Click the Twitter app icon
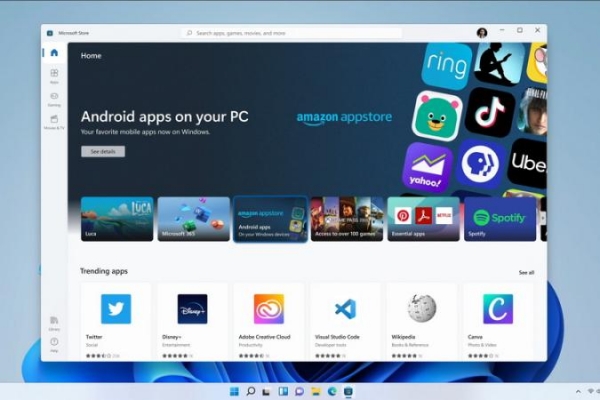The image size is (600, 400). coord(116,308)
